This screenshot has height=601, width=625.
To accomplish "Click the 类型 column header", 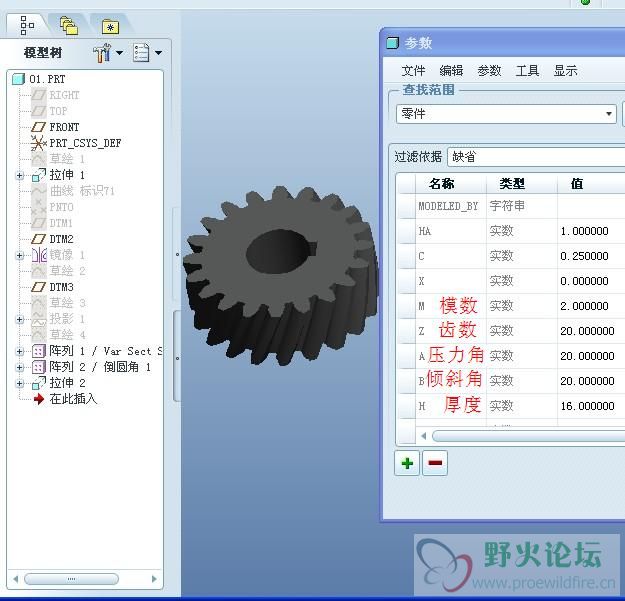I will click(x=512, y=184).
